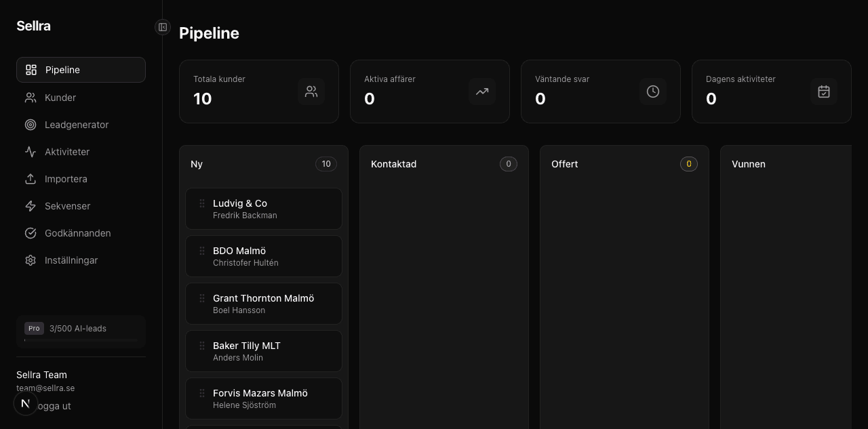Click the drag handle icon on Ludvig & Co
The height and width of the screenshot is (429, 868).
pos(202,203)
